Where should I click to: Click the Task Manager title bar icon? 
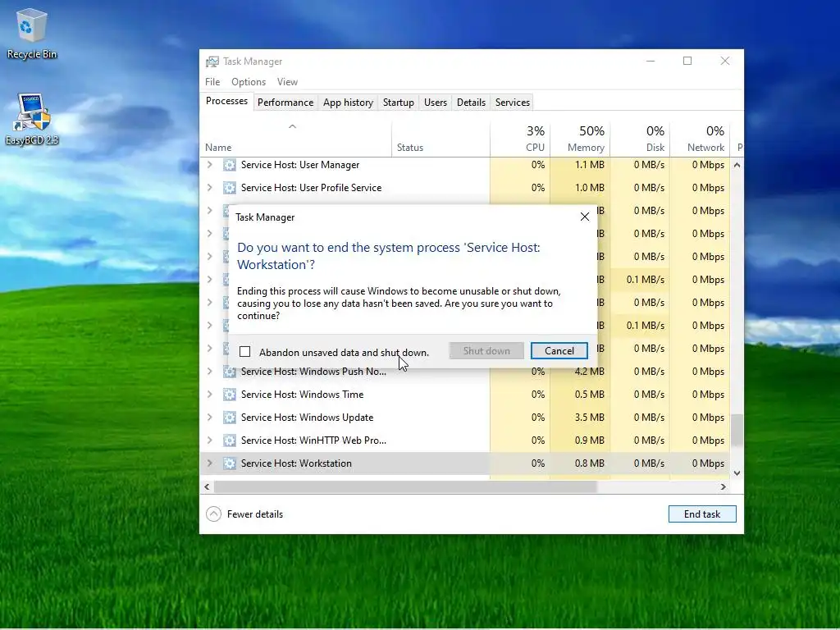pos(212,62)
